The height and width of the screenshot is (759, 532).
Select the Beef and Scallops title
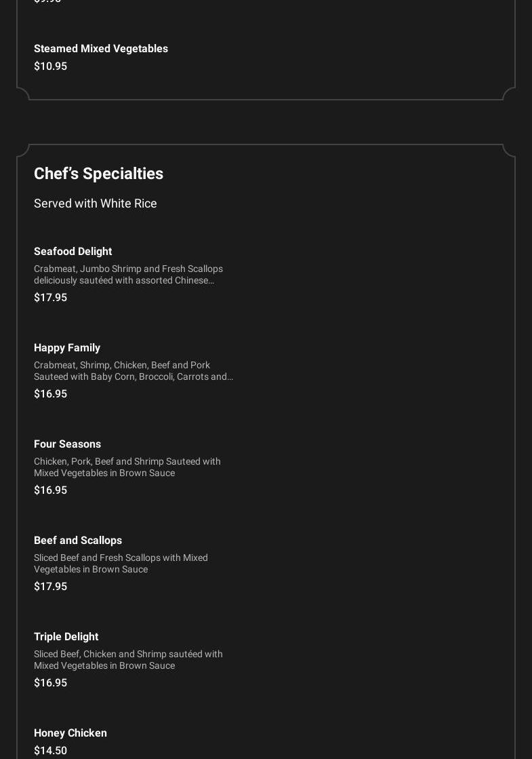(78, 541)
